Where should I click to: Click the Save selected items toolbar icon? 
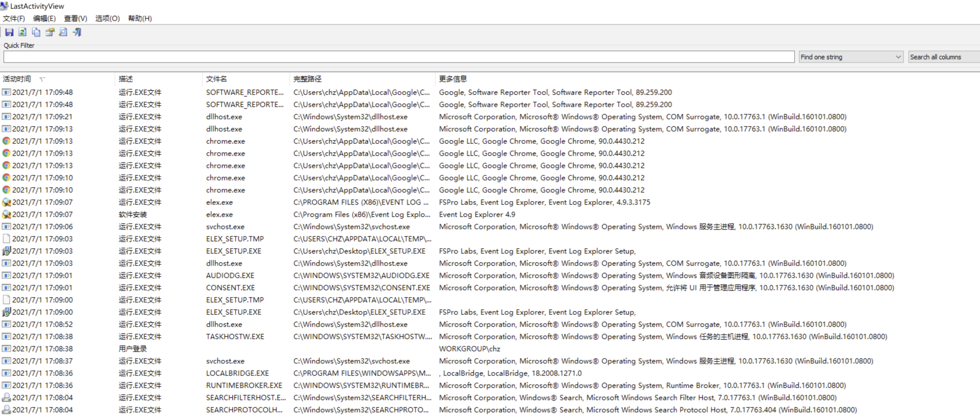pos(9,32)
